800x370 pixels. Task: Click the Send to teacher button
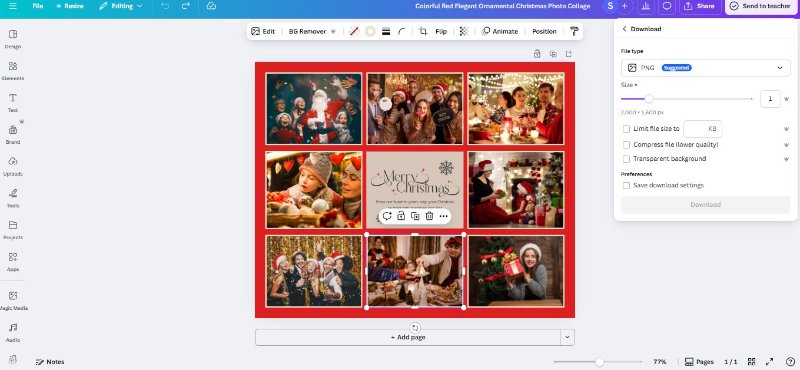[762, 6]
